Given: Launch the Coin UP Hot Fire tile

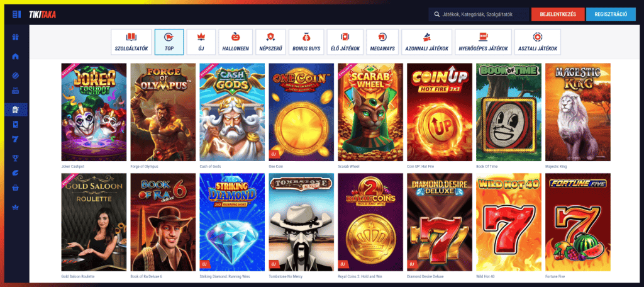Looking at the screenshot, I should click(440, 112).
